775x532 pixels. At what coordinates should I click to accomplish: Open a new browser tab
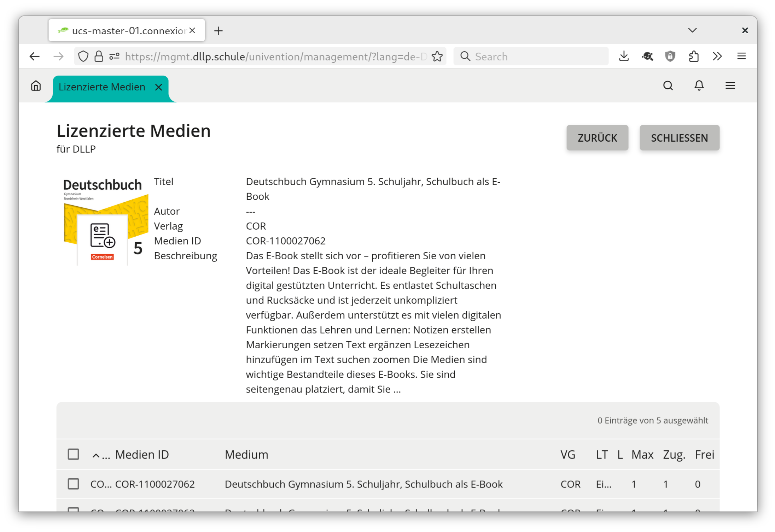click(218, 31)
